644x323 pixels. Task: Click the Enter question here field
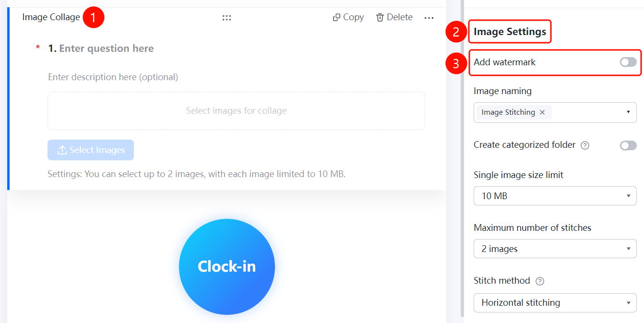click(106, 48)
